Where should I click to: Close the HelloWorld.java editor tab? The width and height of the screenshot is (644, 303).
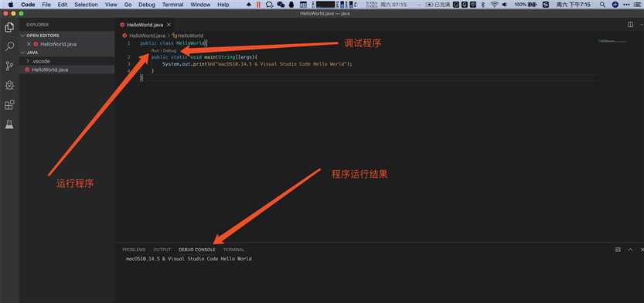point(169,25)
